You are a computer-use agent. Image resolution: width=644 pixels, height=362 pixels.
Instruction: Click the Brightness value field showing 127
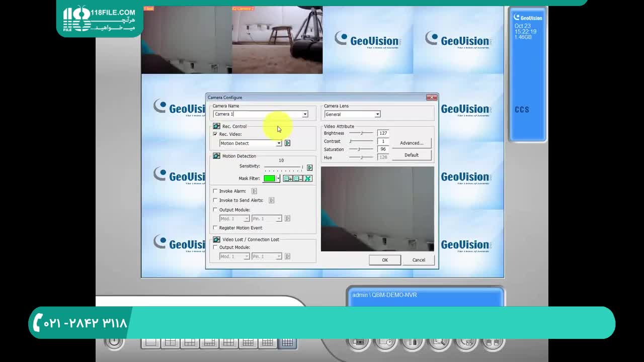pos(383,133)
